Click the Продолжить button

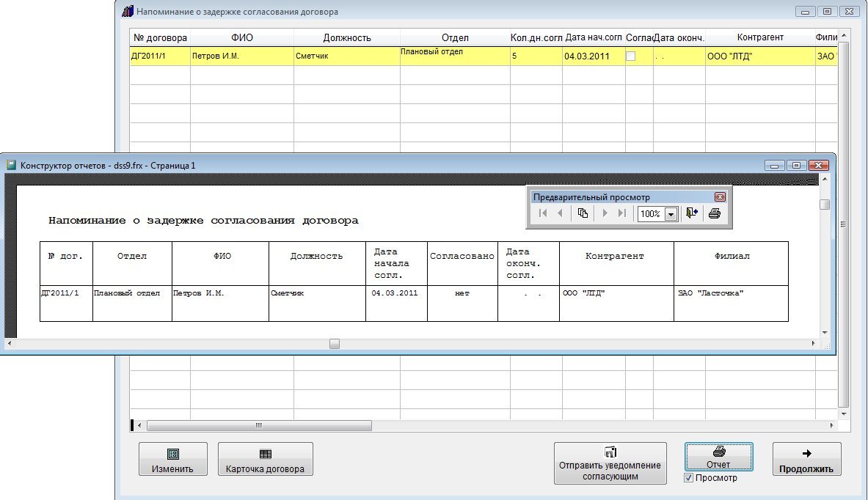point(806,460)
